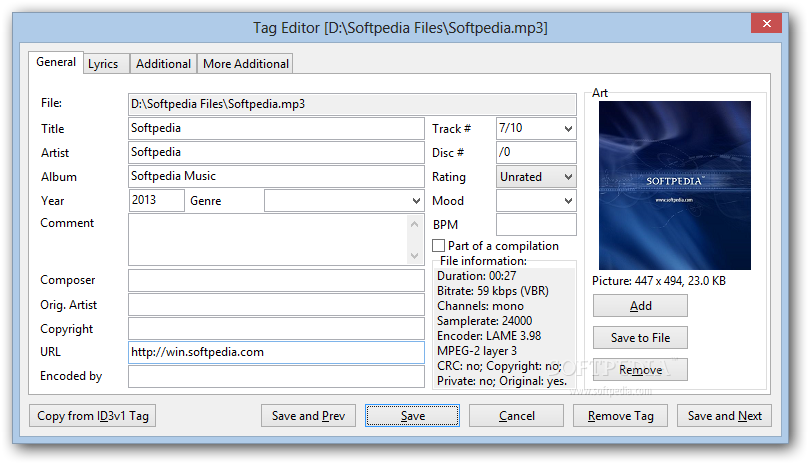Click the Remove art button

tap(640, 370)
